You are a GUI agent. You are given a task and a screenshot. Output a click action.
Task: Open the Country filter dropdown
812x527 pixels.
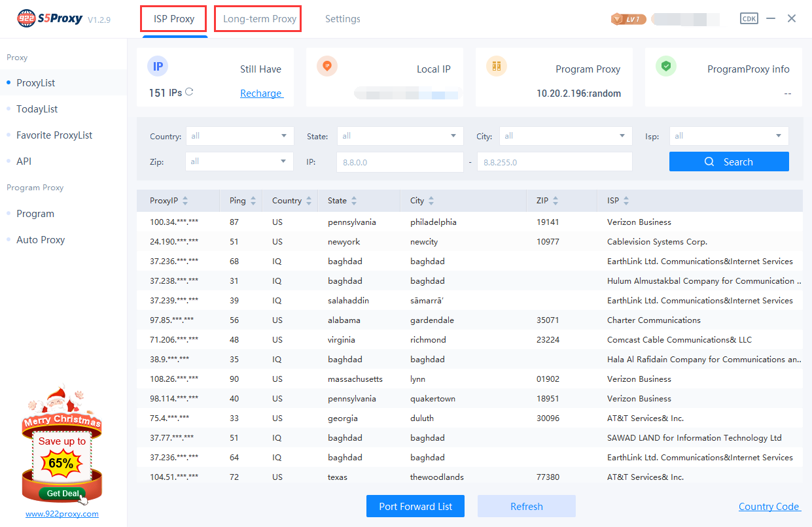pos(239,136)
